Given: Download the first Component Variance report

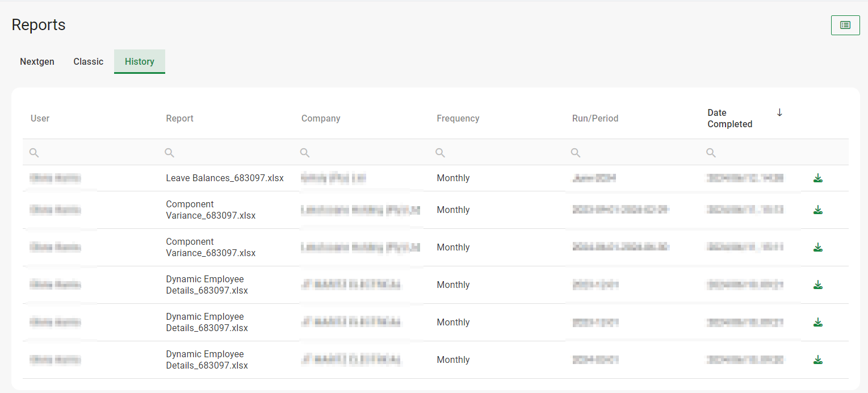Looking at the screenshot, I should click(817, 210).
